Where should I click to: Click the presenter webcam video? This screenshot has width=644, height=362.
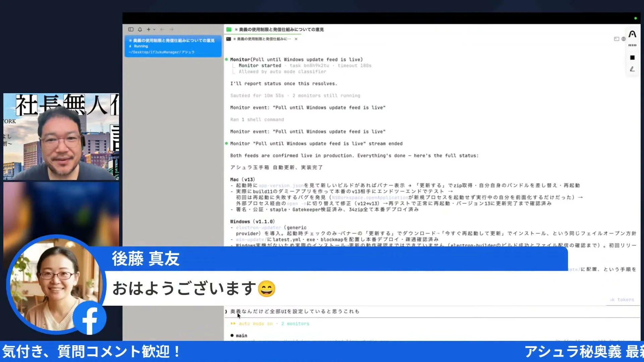point(61,137)
